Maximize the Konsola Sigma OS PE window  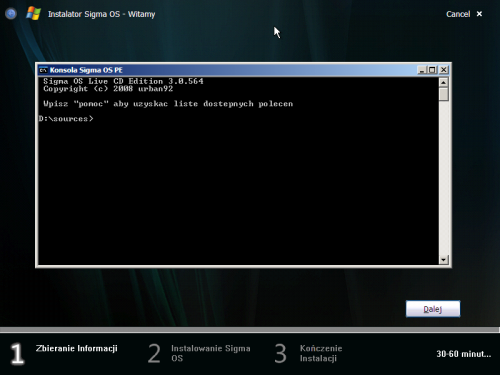432,70
